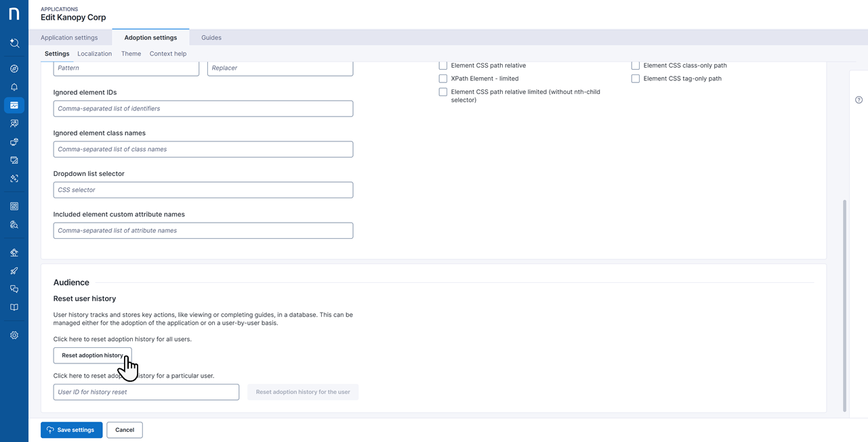Click the Nexthink logo at sidebar top
868x442 pixels.
14,14
